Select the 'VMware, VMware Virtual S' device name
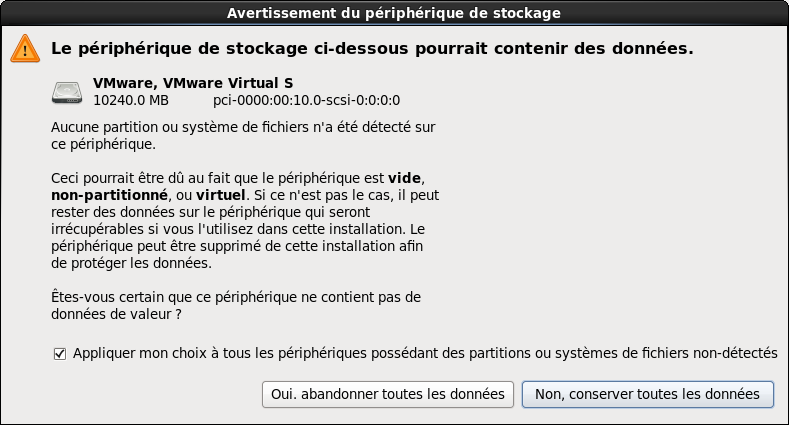This screenshot has width=789, height=425. tap(193, 83)
